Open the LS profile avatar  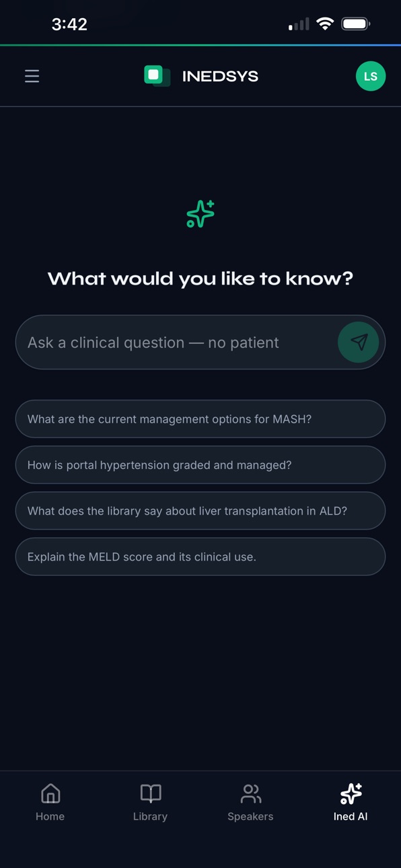(371, 76)
